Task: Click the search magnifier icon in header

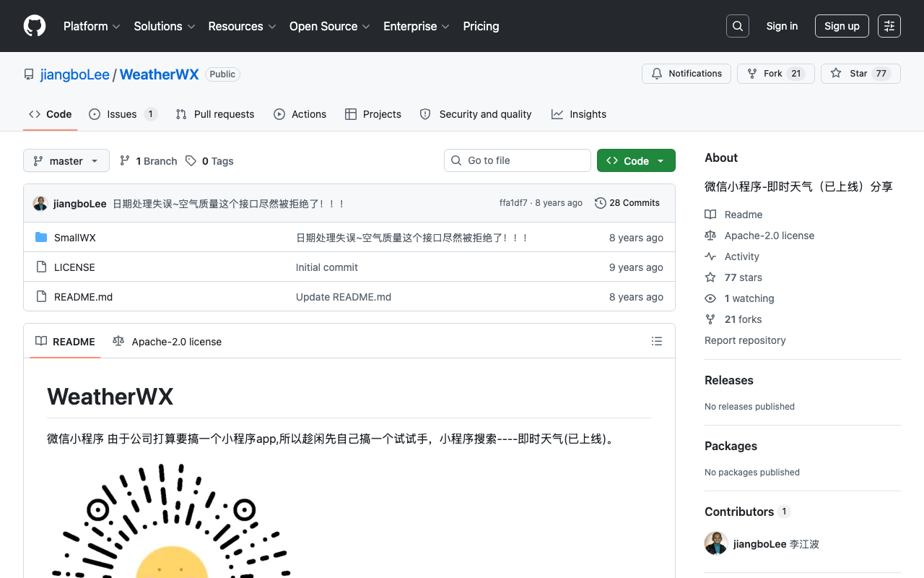Action: [738, 26]
